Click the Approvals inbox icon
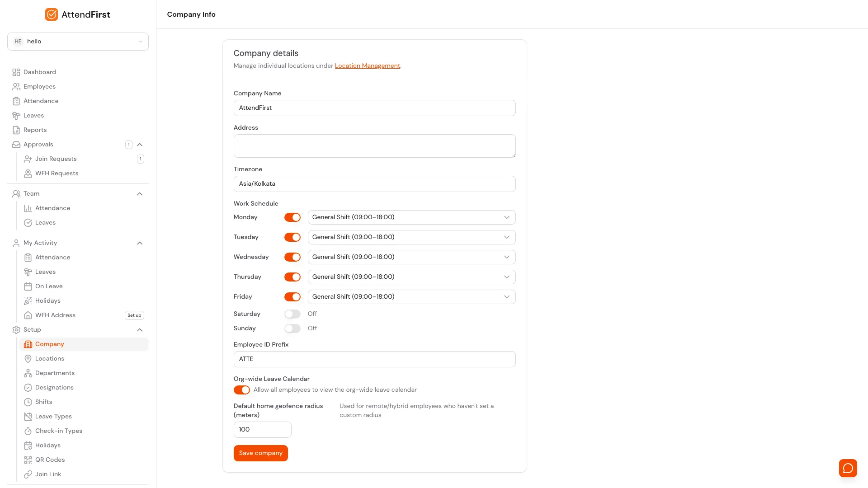This screenshot has width=868, height=488. point(16,145)
